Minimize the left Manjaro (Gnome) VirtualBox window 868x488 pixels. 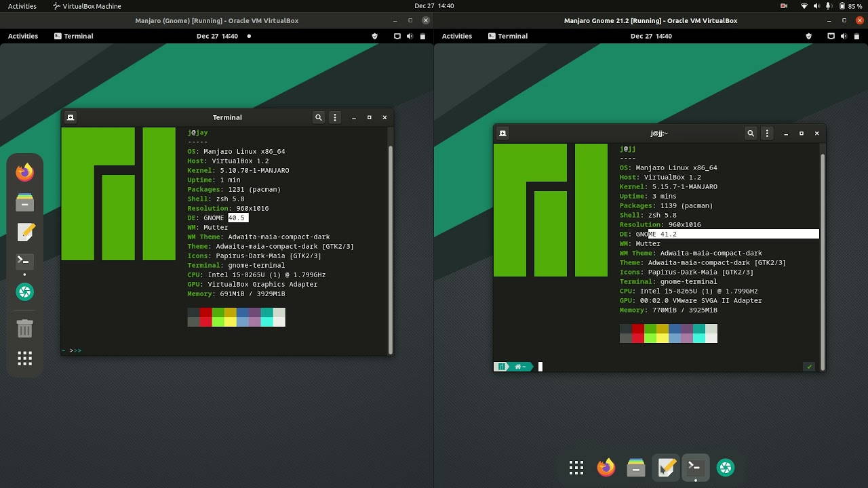395,20
